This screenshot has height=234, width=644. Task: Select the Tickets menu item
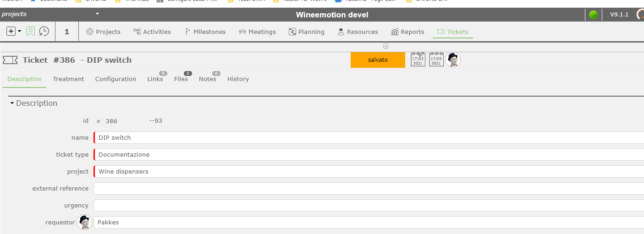pyautogui.click(x=453, y=32)
